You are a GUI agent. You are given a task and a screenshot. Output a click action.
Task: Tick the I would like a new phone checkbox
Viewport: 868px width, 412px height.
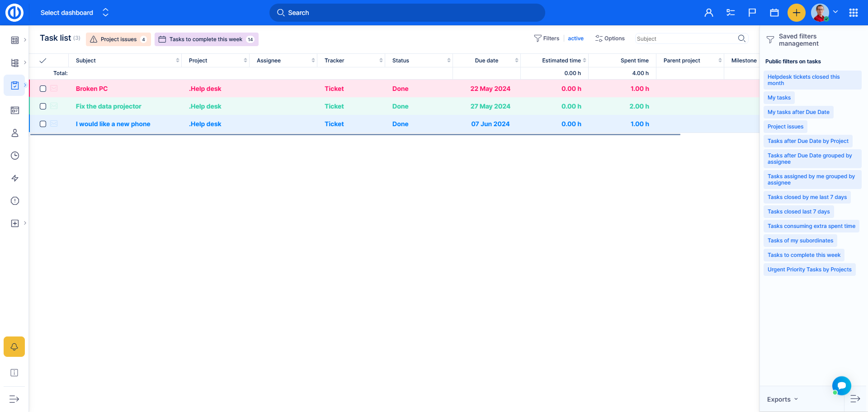tap(43, 124)
